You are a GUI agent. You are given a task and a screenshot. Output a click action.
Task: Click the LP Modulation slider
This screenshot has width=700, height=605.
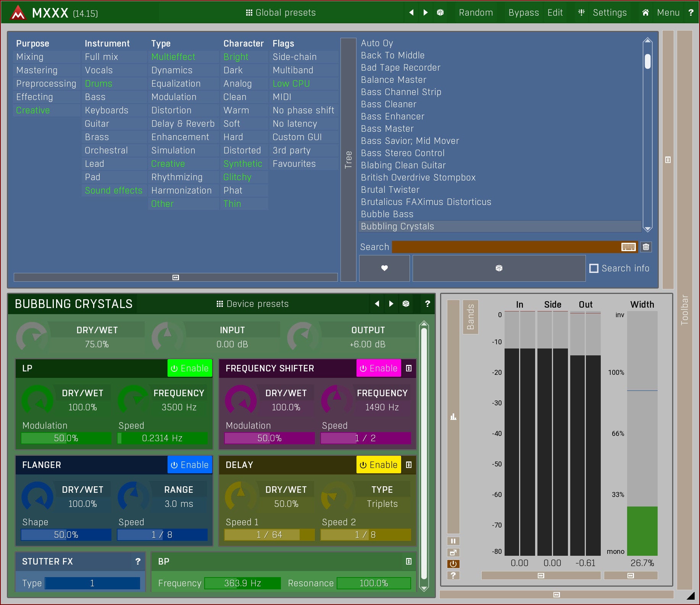pos(66,438)
